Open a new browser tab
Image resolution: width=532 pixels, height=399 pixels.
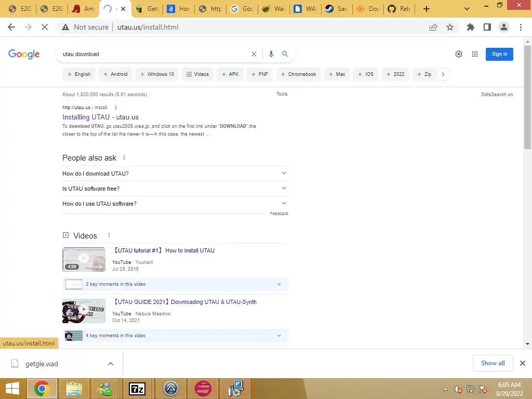tap(427, 9)
